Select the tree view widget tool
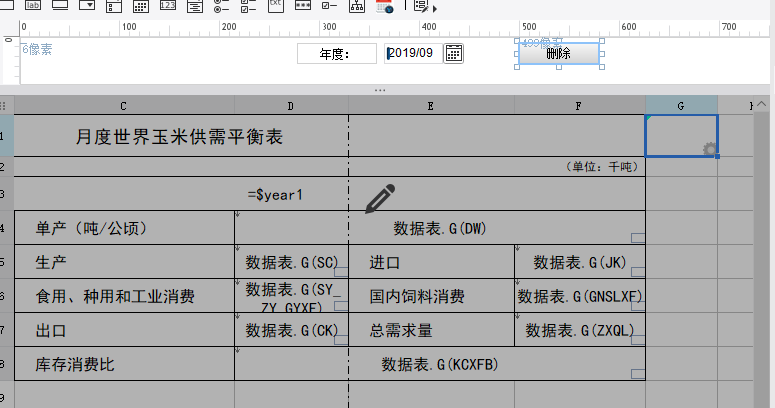 (x=356, y=6)
